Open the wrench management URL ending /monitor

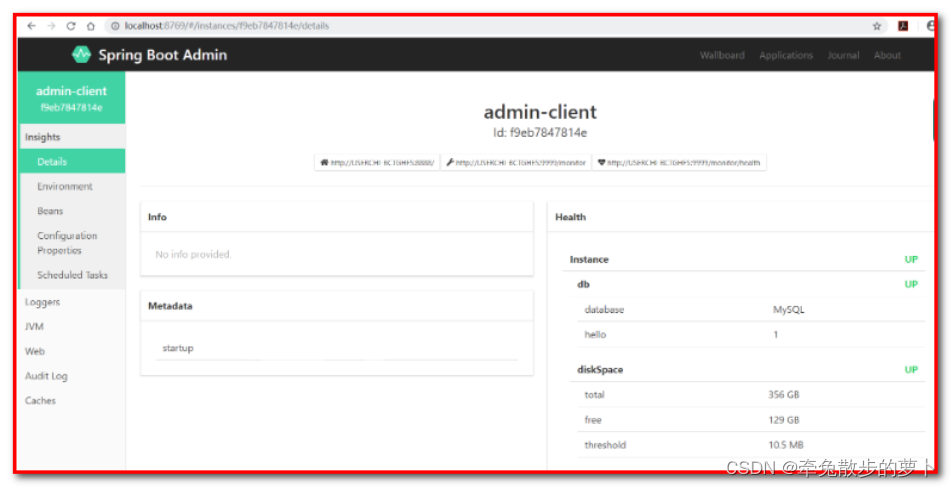point(516,162)
